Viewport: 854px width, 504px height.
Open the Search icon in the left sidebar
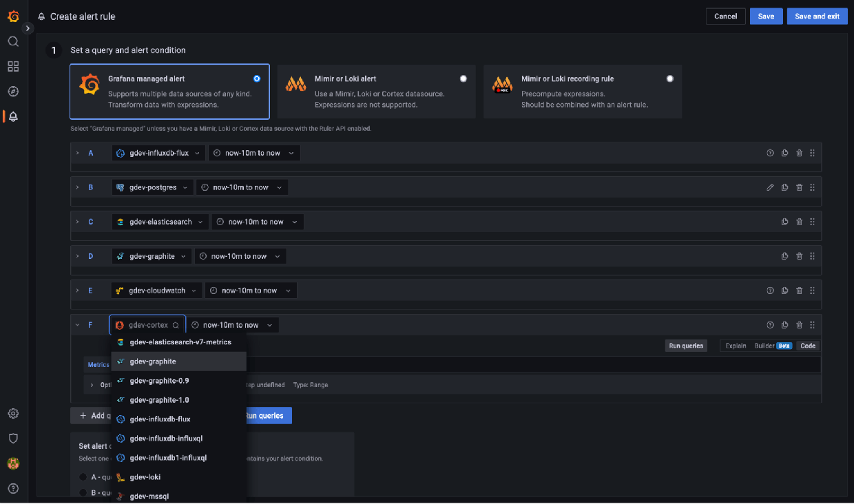[x=12, y=41]
